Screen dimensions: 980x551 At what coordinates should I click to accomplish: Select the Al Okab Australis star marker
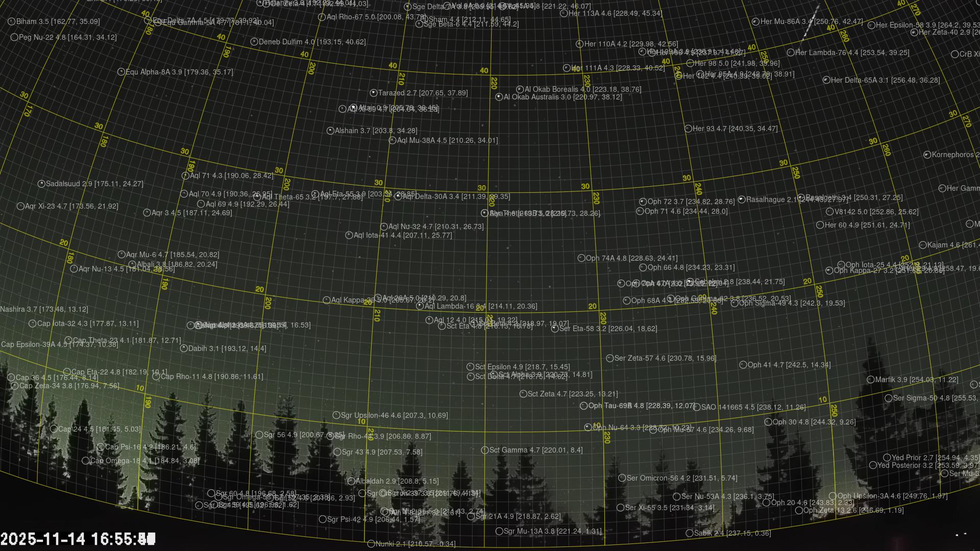pos(499,97)
